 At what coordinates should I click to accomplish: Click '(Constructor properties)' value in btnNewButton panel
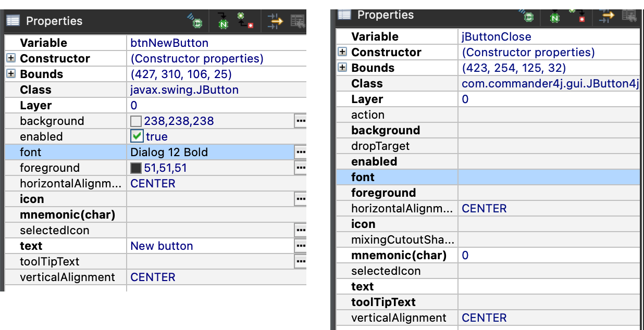click(x=197, y=58)
